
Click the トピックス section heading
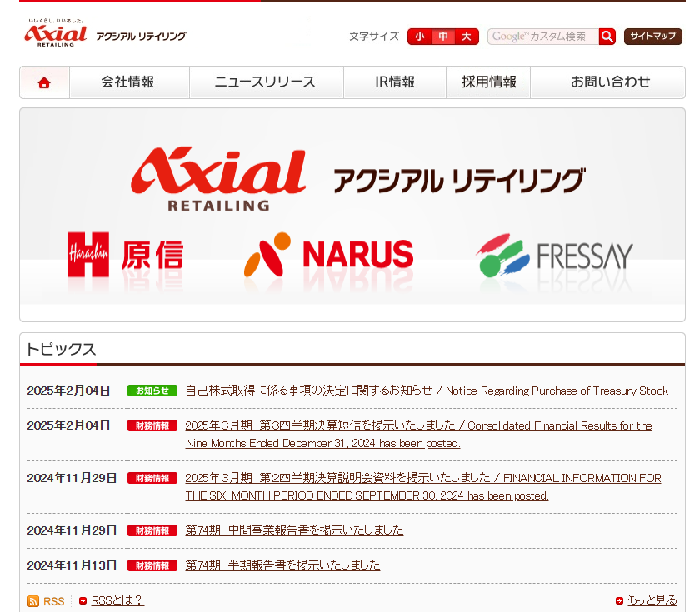click(x=61, y=349)
